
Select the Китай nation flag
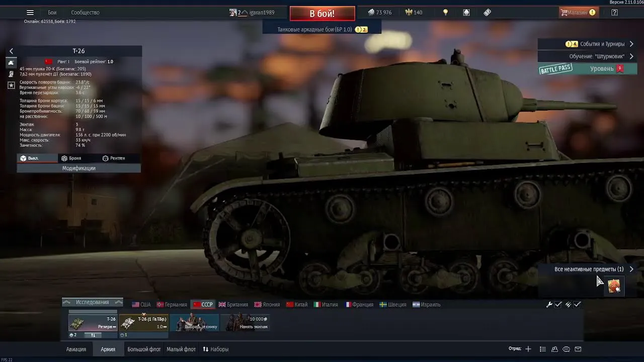[297, 305]
